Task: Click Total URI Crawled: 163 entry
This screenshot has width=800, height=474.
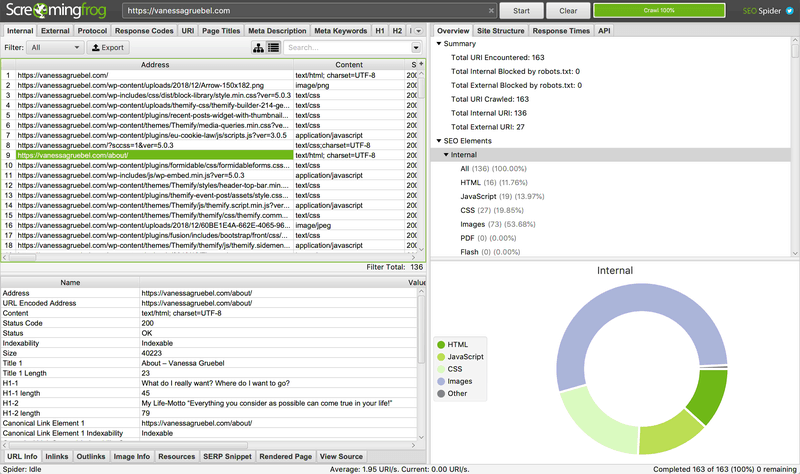Action: click(x=490, y=99)
